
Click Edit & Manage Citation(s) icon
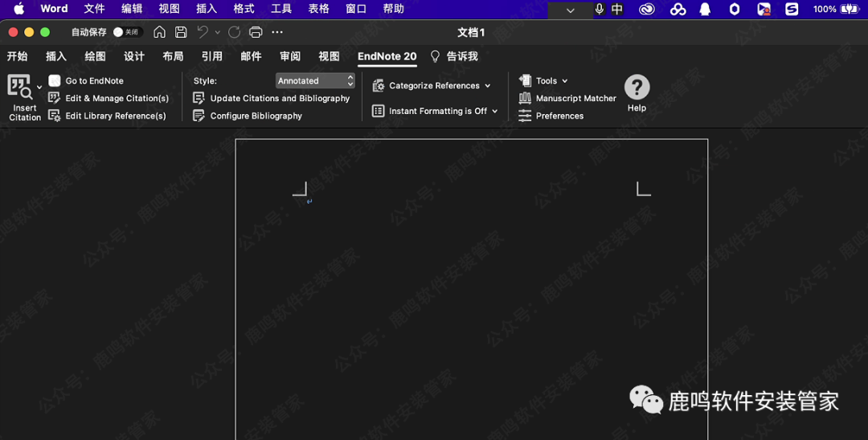coord(55,98)
